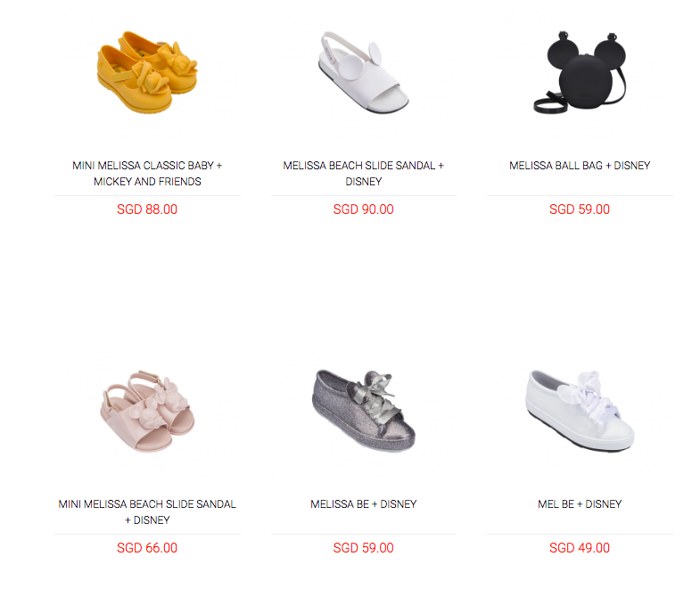Click Melissa Ball Bag + Disney title
This screenshot has width=700, height=589.
pos(580,166)
